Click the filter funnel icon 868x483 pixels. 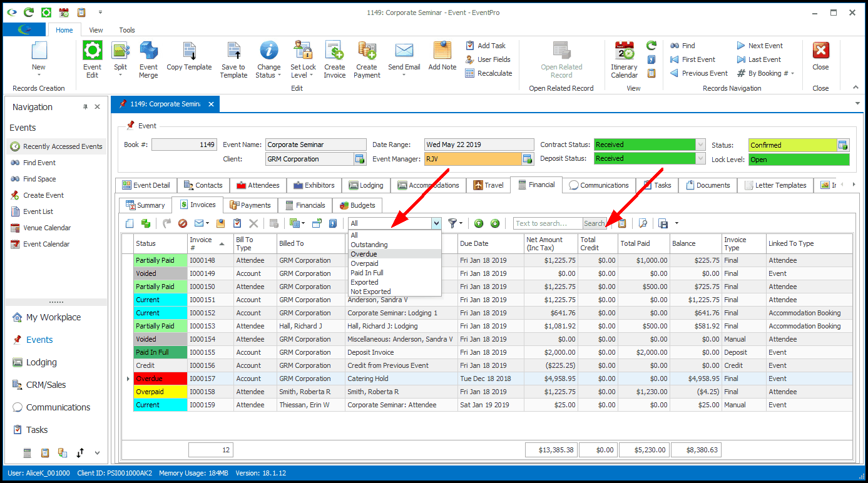[452, 223]
